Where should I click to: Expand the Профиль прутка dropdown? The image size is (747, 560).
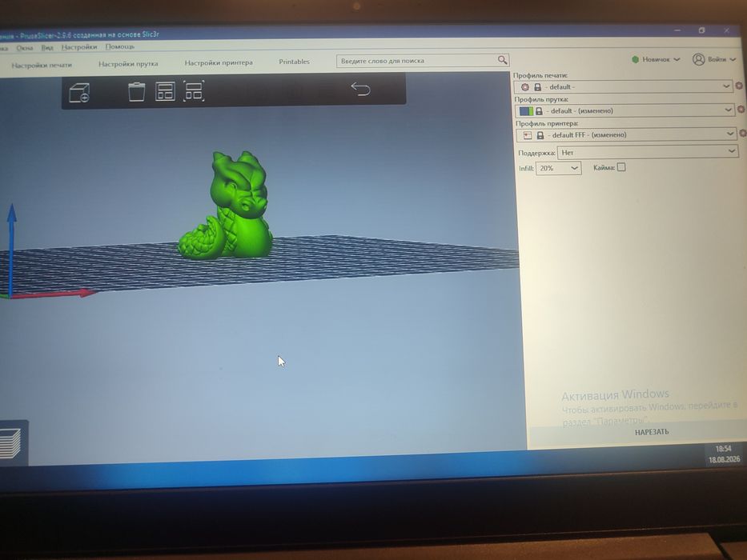tap(728, 110)
